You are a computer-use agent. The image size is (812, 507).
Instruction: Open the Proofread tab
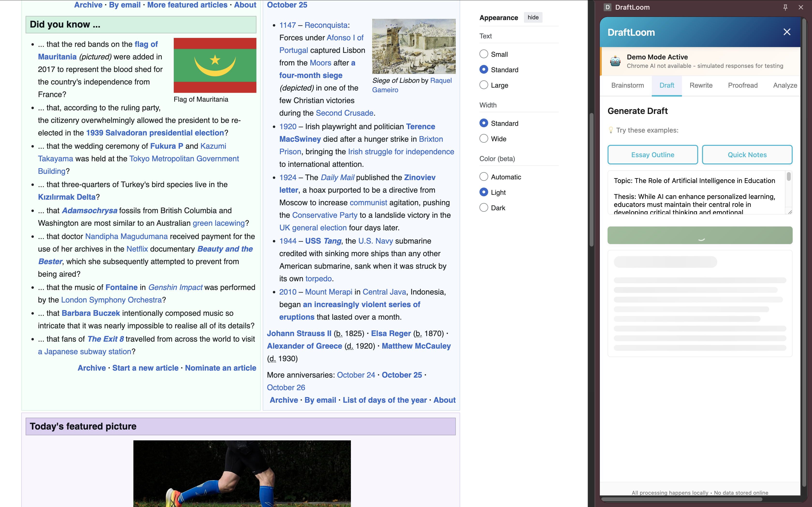click(743, 85)
